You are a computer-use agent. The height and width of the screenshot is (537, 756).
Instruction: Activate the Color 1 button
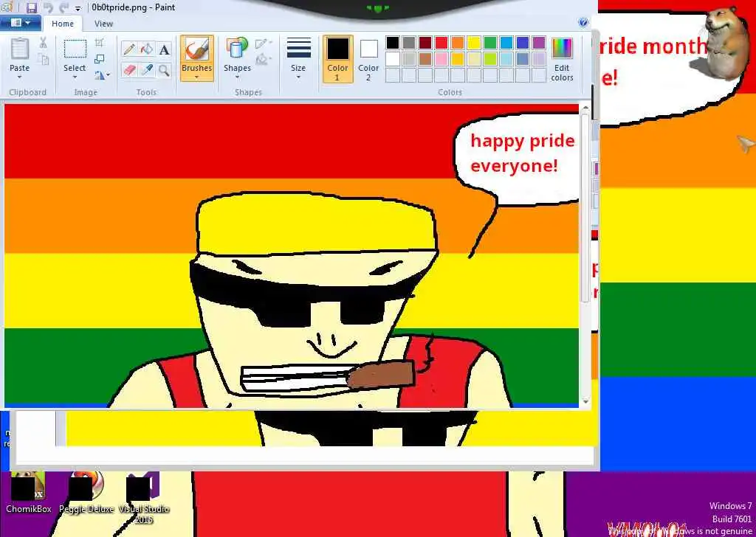(x=338, y=59)
